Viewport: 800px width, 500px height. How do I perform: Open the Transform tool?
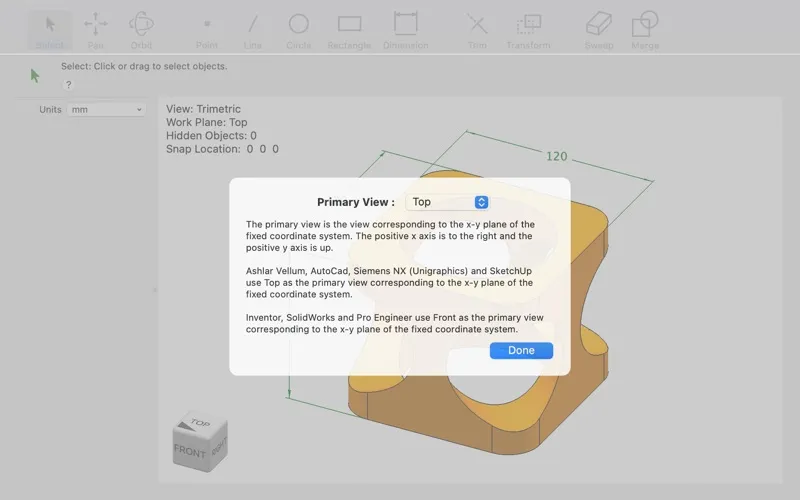pos(528,31)
